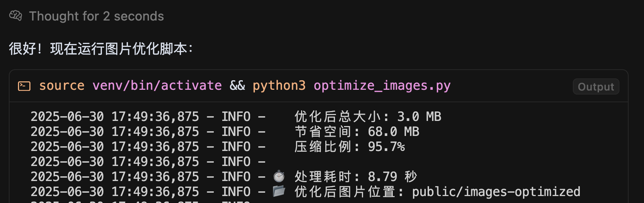Click the "处理耗时: 8.79 秒" log text
Screen dimensions: 644x203
click(355, 177)
